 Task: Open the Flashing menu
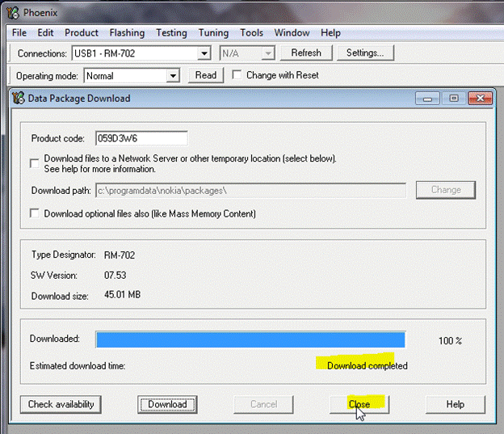tap(127, 33)
